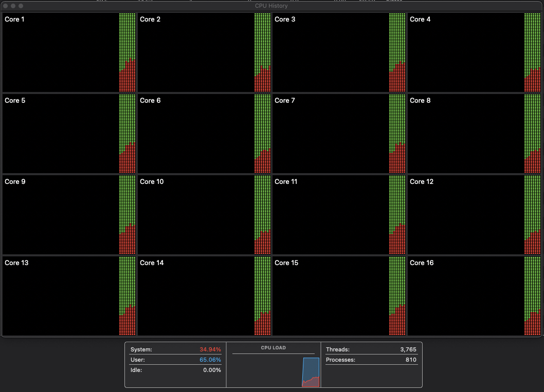Close the CPU History window
Viewport: 544px width, 392px height.
6,6
